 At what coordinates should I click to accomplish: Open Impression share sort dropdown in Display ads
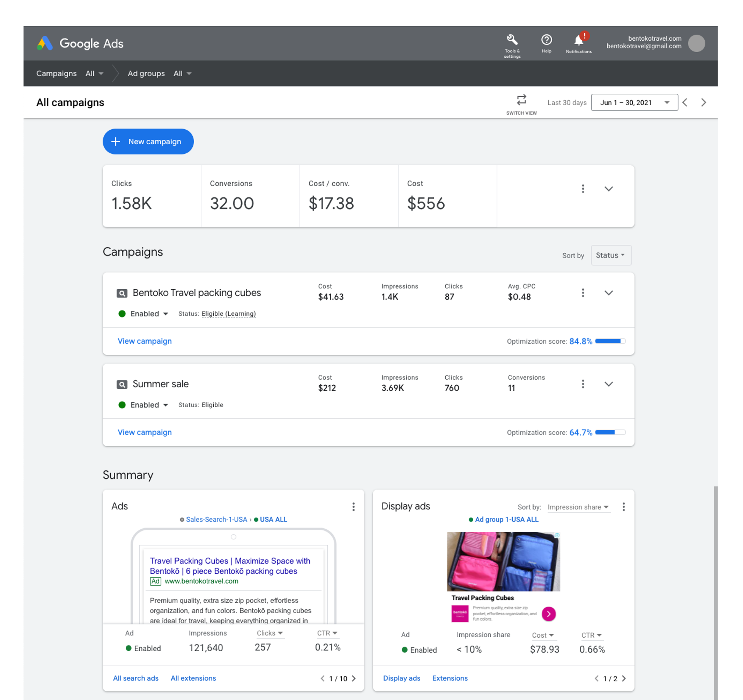coord(579,507)
